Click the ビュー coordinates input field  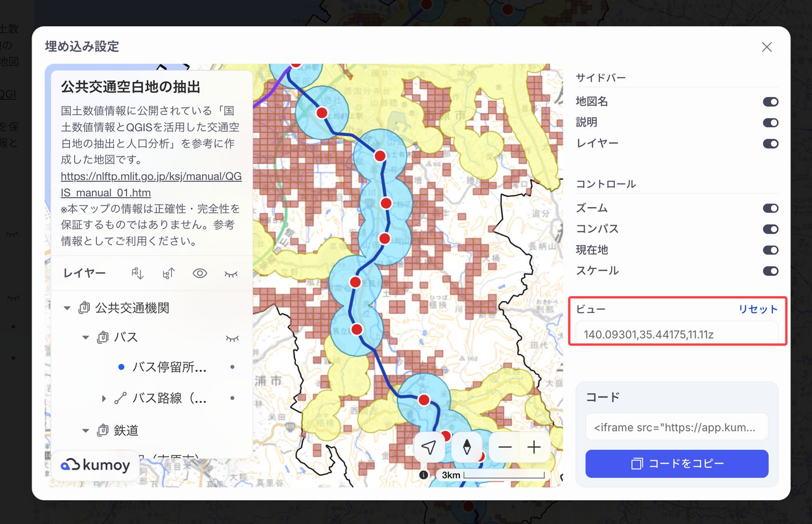(676, 334)
